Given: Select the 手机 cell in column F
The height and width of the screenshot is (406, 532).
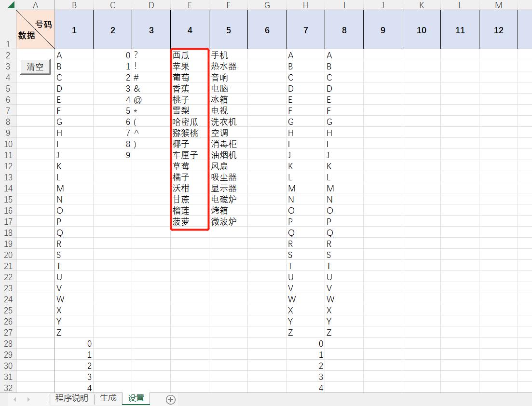Looking at the screenshot, I should pos(228,55).
